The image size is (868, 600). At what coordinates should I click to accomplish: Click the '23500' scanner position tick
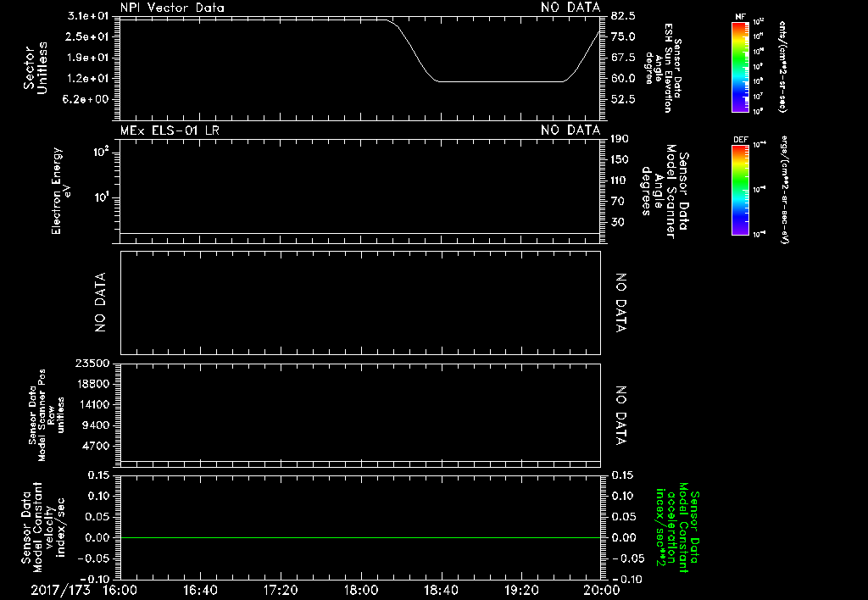tap(92, 363)
